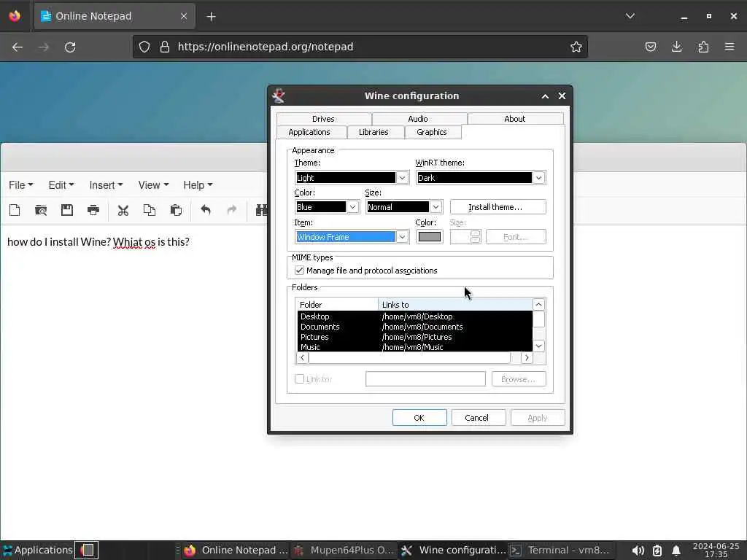Image resolution: width=747 pixels, height=560 pixels.
Task: Click the Apply button
Action: [x=538, y=418]
